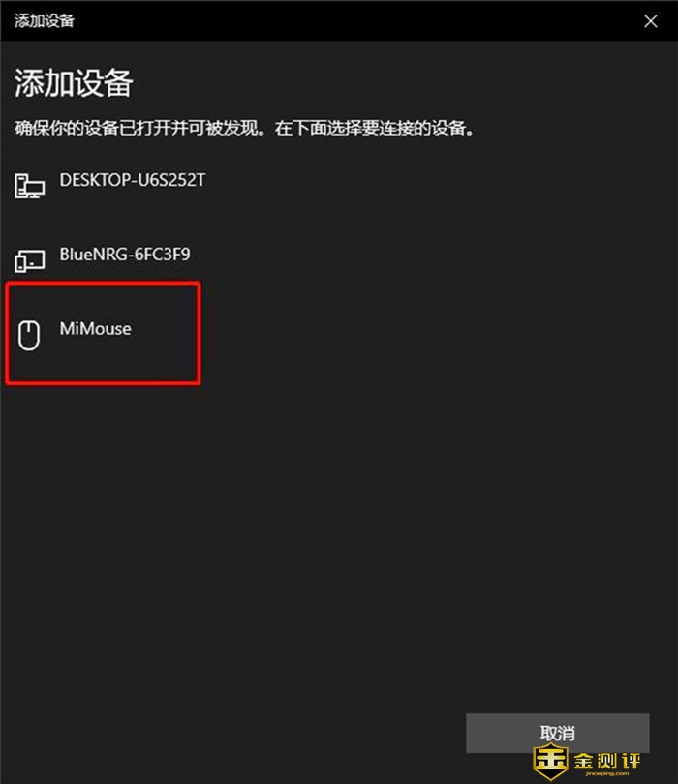
Task: Click the sentence 在下面选择要连接的设备
Action: coord(370,128)
